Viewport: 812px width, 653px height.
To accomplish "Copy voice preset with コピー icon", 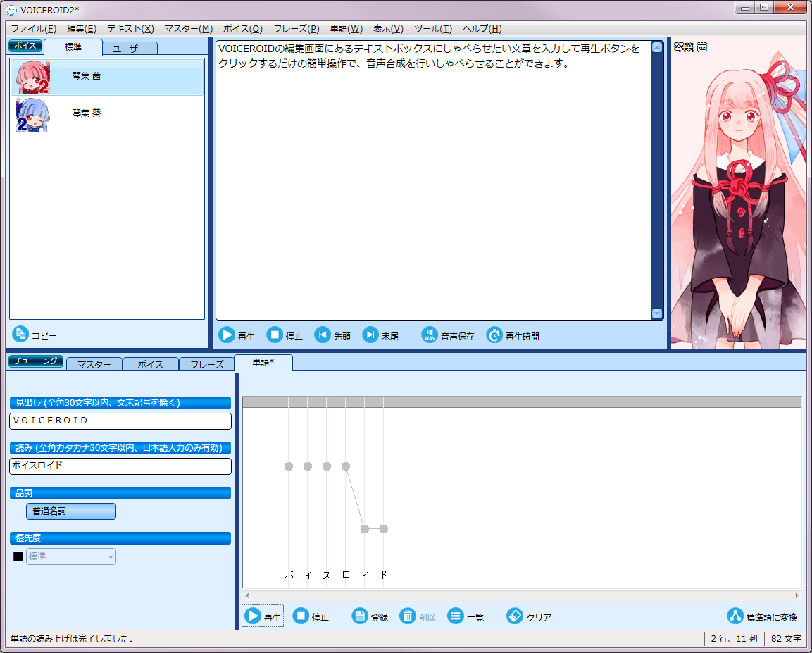I will [x=20, y=335].
